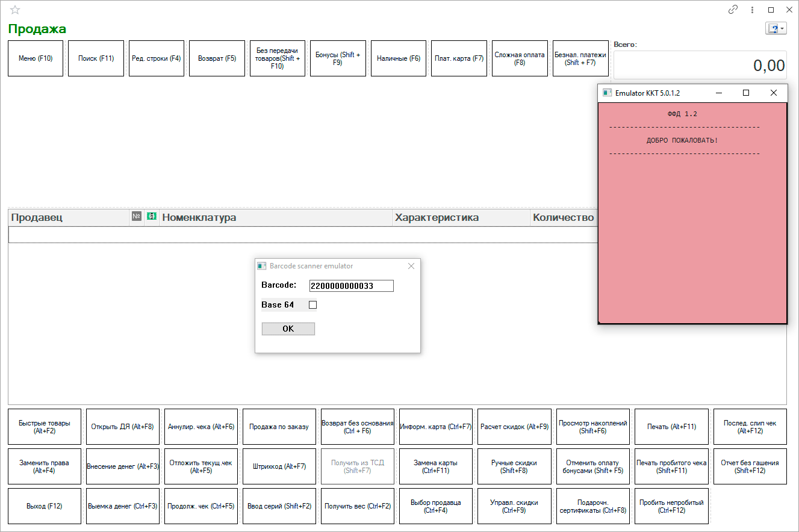Click Открыть ДЯ (Alt+F8)

(123, 427)
